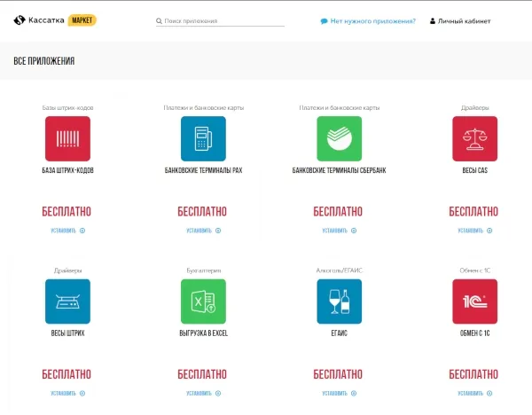
Task: Install Обмен с 1С via Установить
Action: pos(475,394)
